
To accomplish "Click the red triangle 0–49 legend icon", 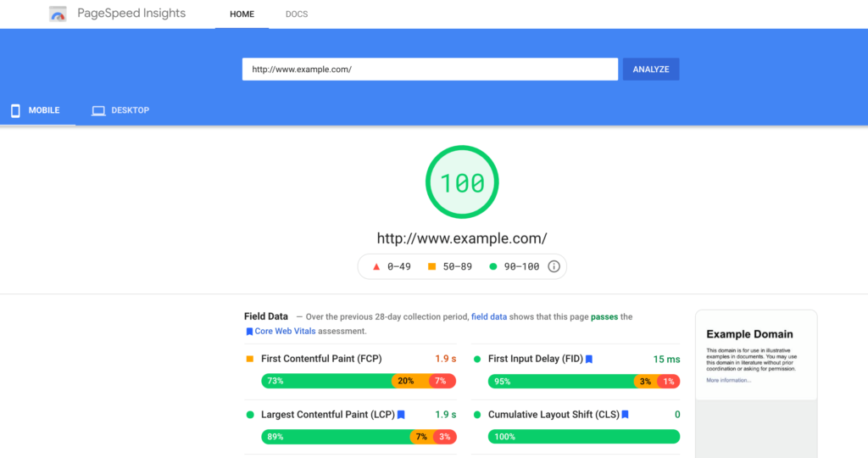I will [376, 266].
